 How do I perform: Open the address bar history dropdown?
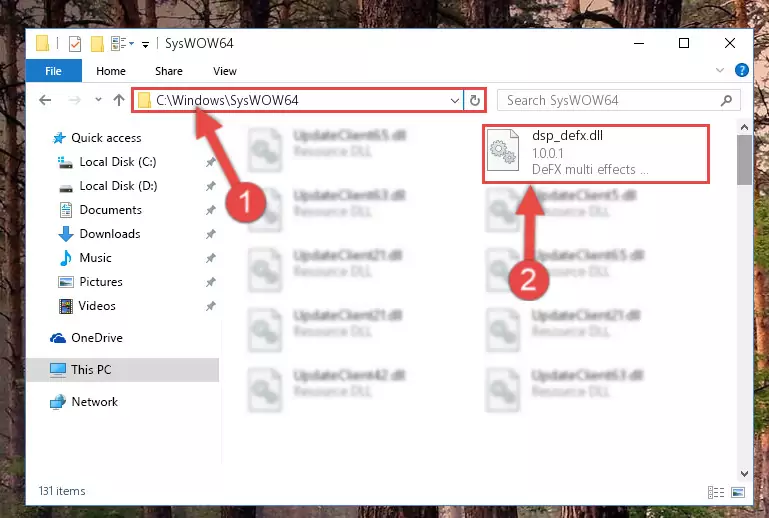pyautogui.click(x=455, y=101)
